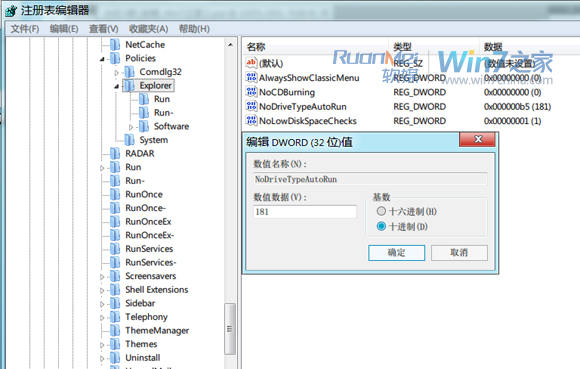Click the (默认) string value icon

coord(251,63)
